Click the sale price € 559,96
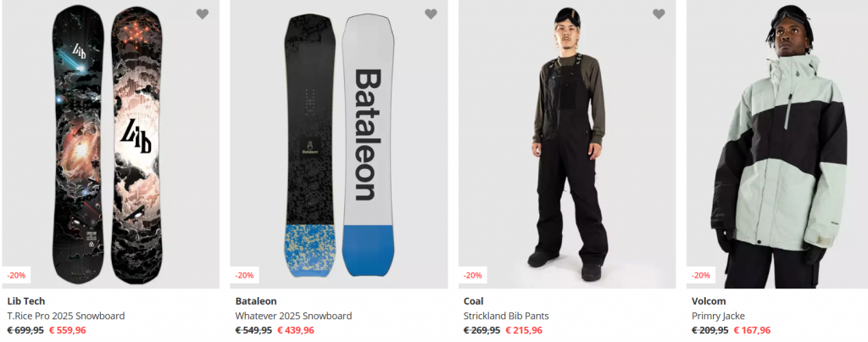 [67, 331]
